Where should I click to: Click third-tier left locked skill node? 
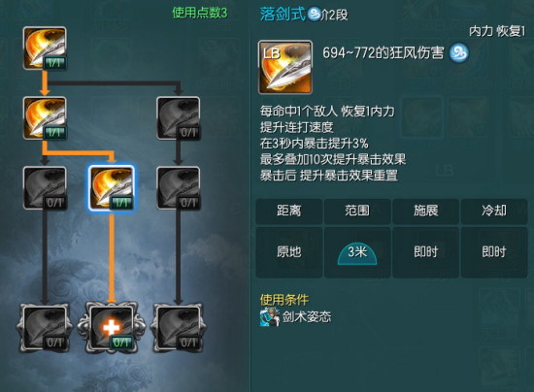(x=45, y=188)
